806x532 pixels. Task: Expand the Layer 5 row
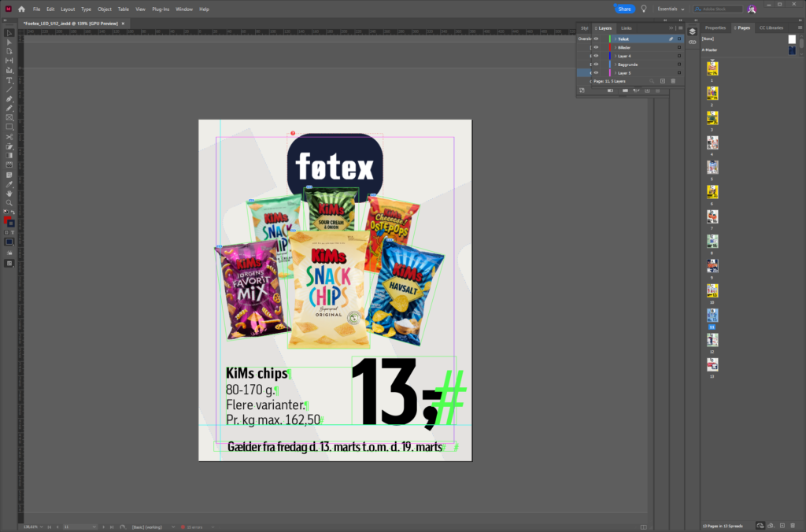[616, 73]
